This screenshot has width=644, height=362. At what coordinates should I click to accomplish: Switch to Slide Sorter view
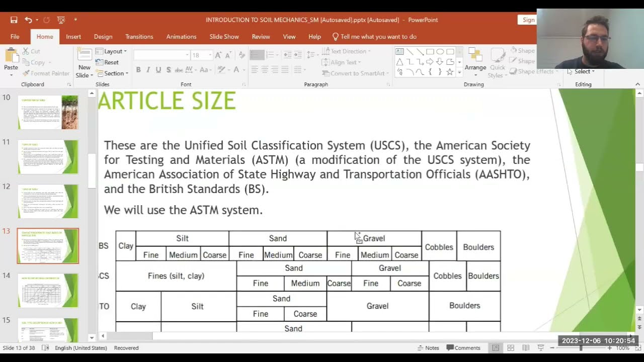click(x=511, y=348)
